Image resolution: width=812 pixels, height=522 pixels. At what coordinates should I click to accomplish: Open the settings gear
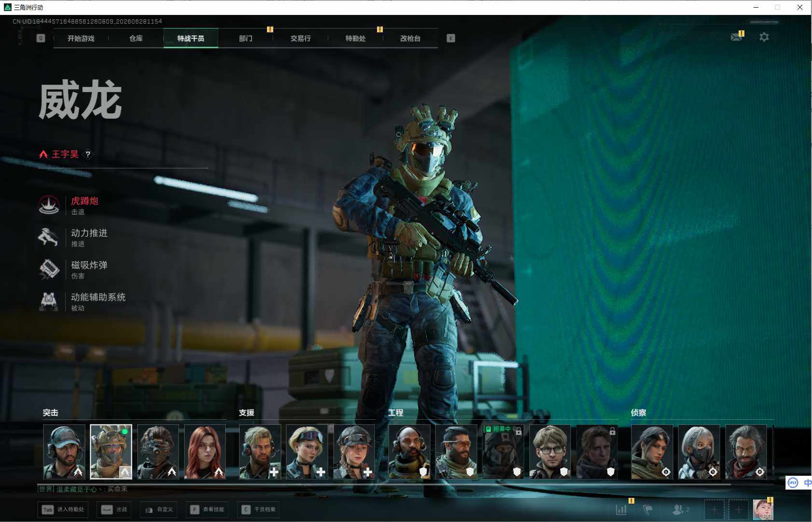[764, 37]
